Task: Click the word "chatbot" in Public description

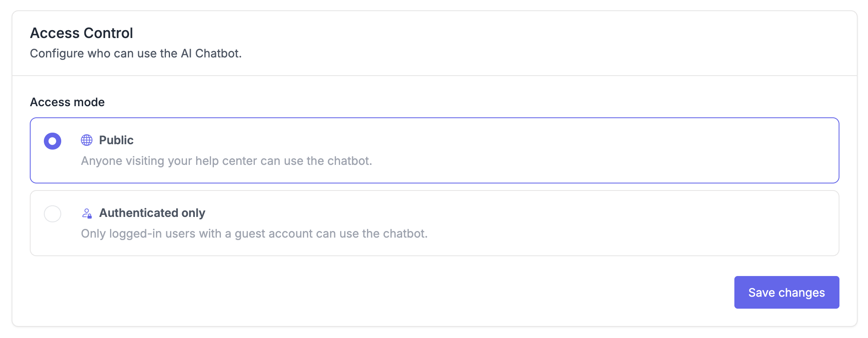Action: pyautogui.click(x=349, y=161)
